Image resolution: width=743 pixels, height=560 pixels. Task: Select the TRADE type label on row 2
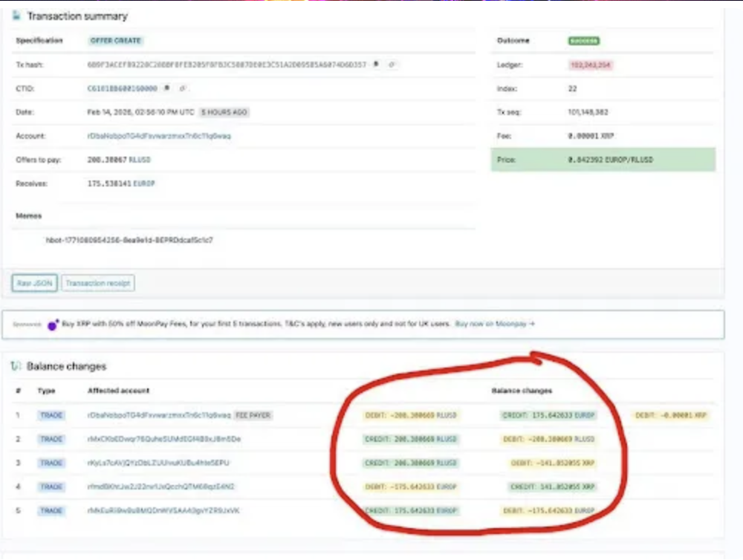click(51, 439)
